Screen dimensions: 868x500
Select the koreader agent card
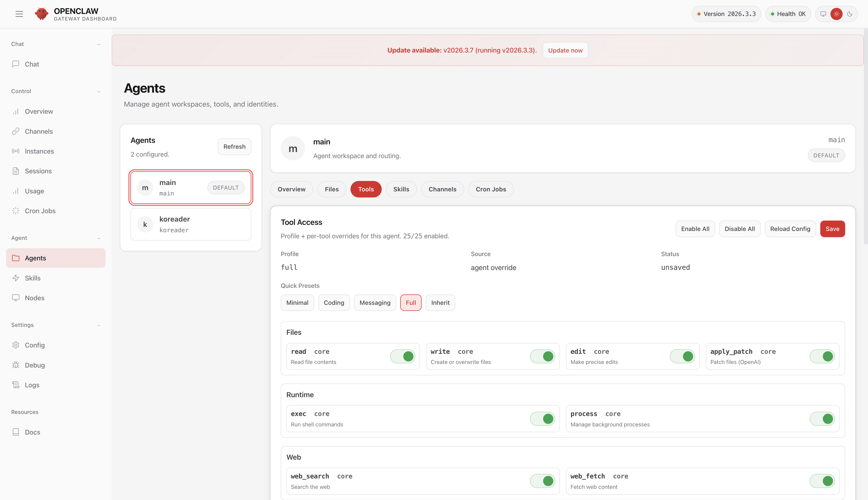point(191,224)
